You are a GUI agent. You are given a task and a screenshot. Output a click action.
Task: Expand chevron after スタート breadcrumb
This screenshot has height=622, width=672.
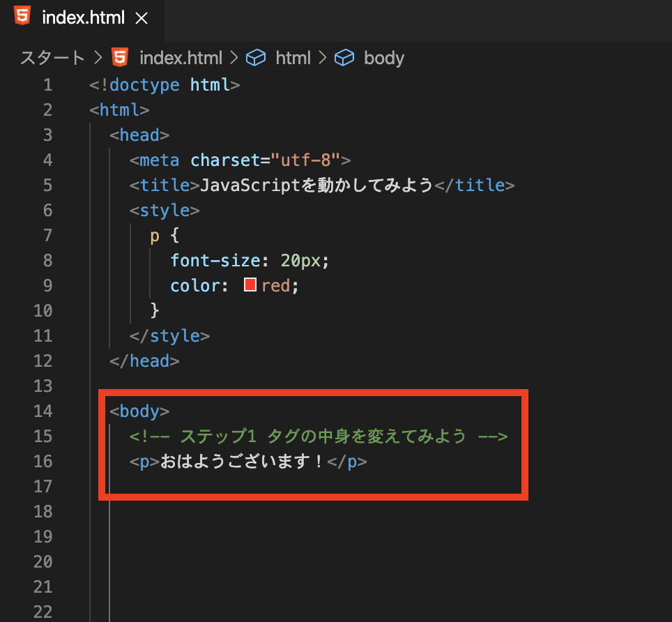[x=98, y=58]
